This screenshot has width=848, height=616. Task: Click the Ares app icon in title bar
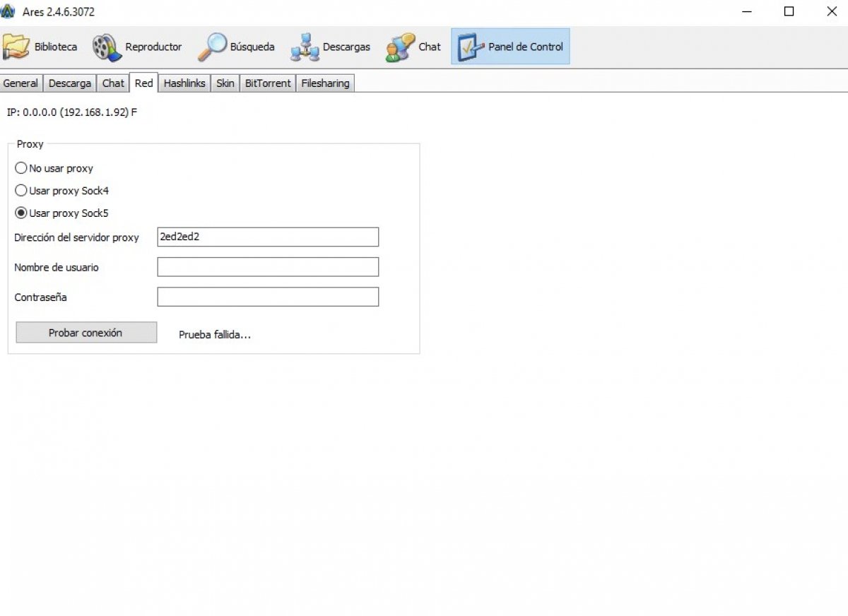click(x=8, y=11)
